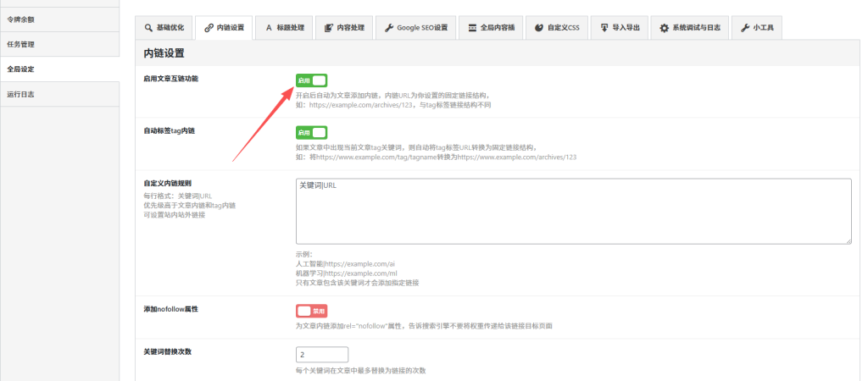This screenshot has width=868, height=381.
Task: Click the gear icon for 系统调试与日志
Action: tap(664, 28)
